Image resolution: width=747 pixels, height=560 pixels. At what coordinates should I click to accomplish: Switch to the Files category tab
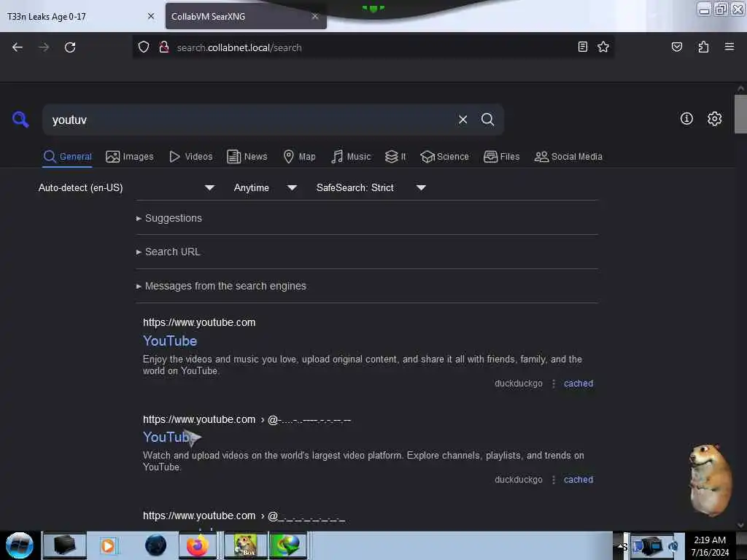pos(502,157)
